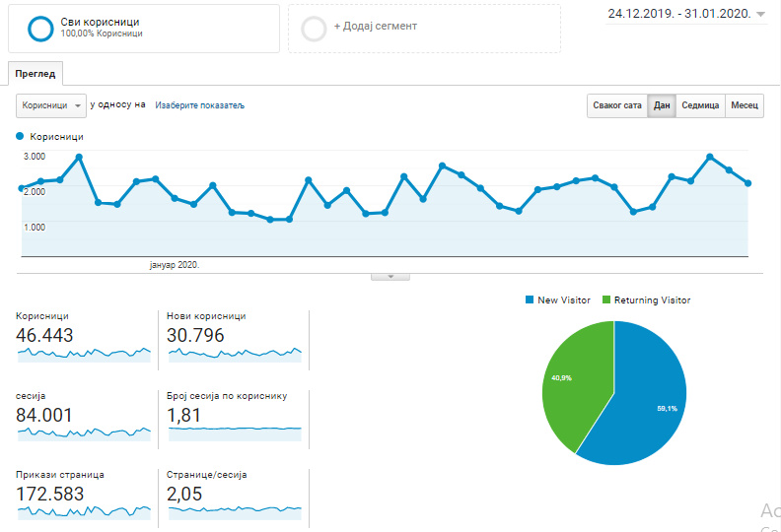The image size is (781, 532).
Task: Click the Нови корисници sparkline chart
Action: pyautogui.click(x=234, y=354)
